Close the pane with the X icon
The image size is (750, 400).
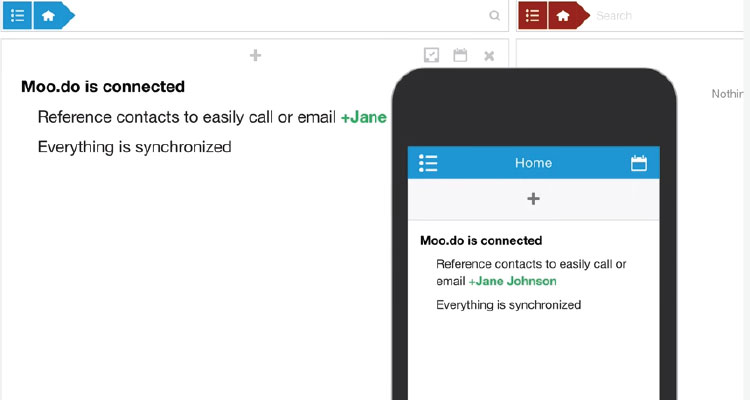point(489,56)
